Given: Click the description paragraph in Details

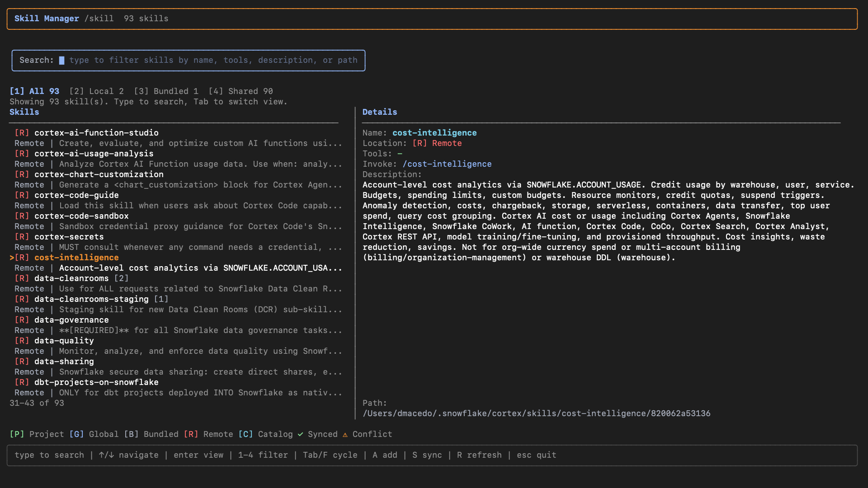Looking at the screenshot, I should (609, 221).
